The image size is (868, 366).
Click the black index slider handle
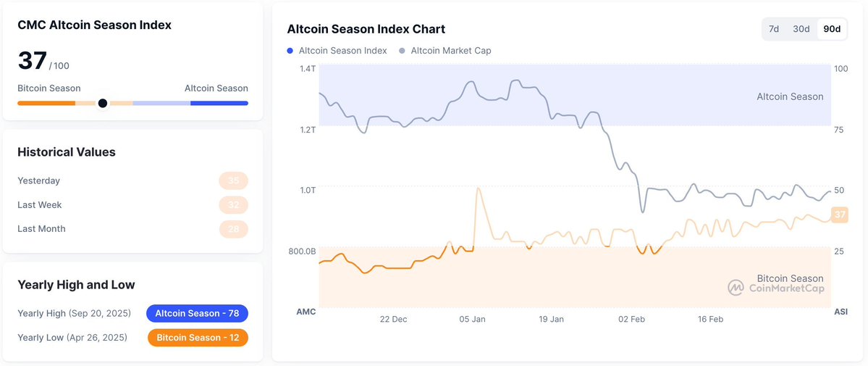click(x=103, y=103)
